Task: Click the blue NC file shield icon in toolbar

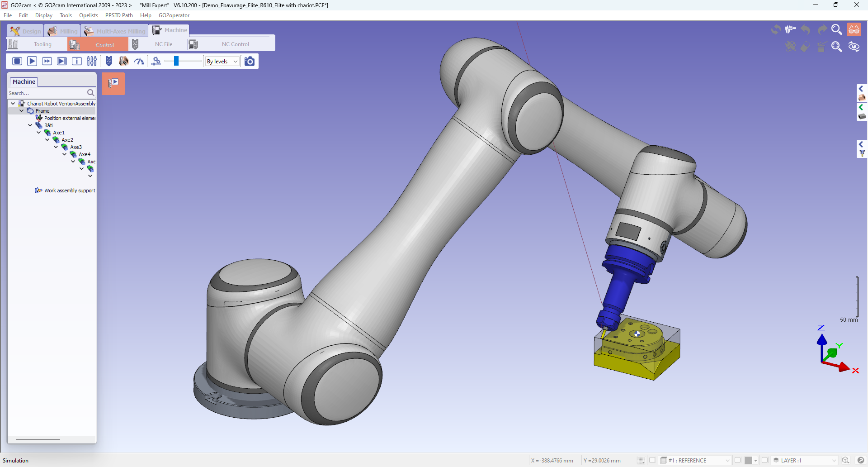Action: [x=109, y=61]
